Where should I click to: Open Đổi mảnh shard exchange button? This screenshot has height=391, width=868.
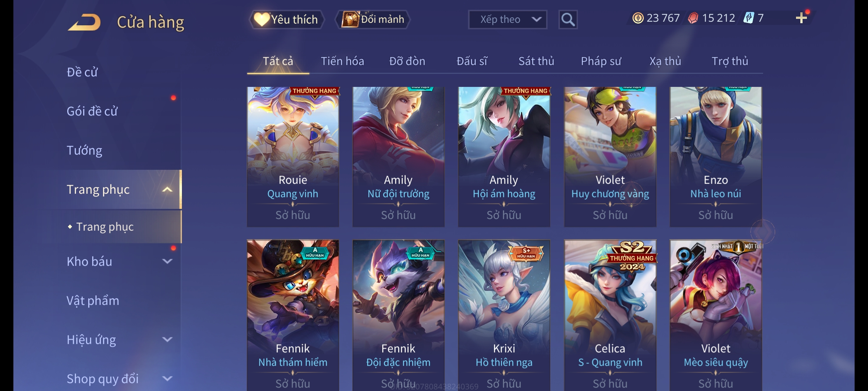[x=373, y=20]
